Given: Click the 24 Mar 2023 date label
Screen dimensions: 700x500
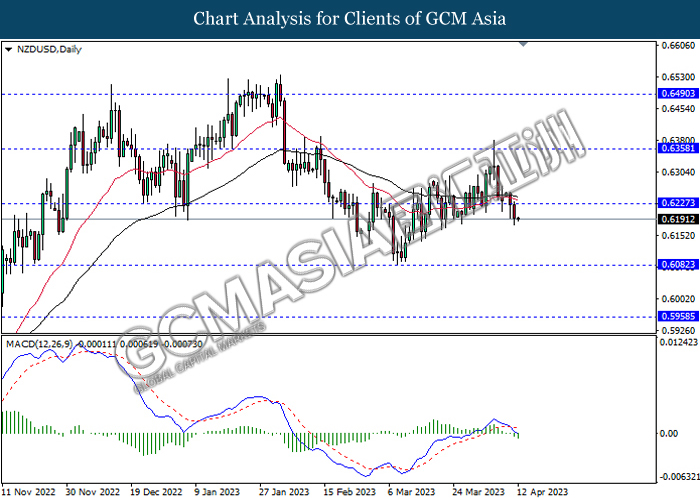Looking at the screenshot, I should tap(479, 492).
